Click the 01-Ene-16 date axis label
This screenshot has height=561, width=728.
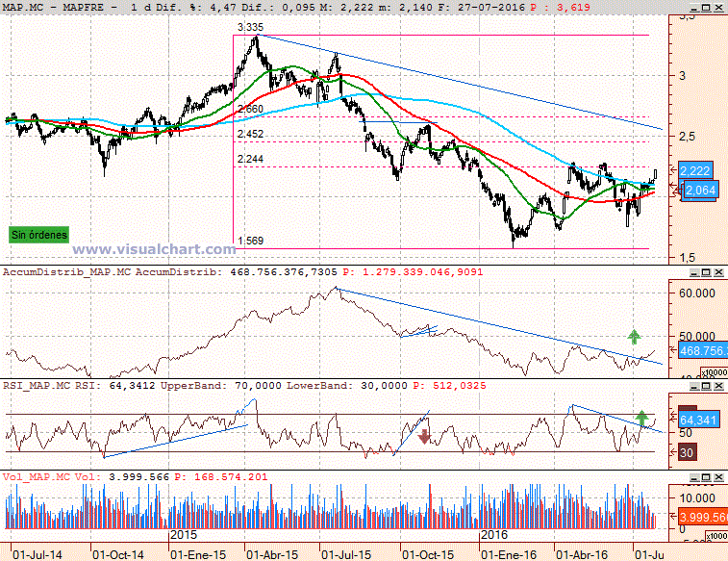[x=509, y=554]
